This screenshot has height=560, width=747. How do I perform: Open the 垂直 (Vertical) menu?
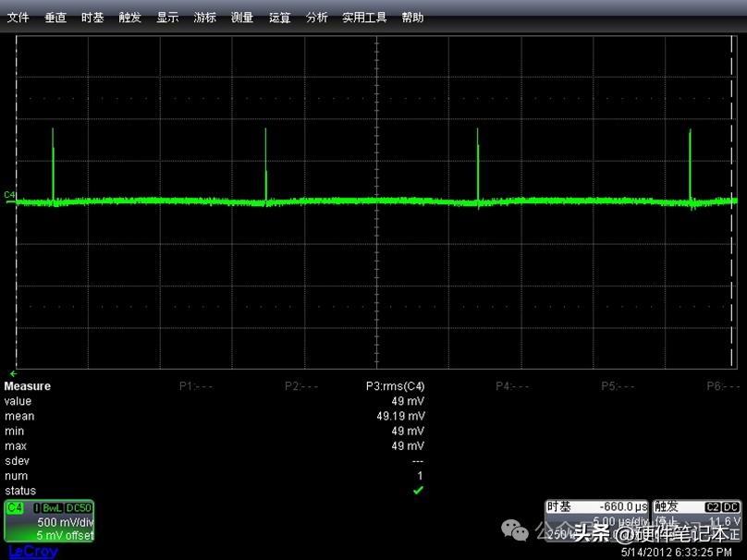[x=55, y=18]
